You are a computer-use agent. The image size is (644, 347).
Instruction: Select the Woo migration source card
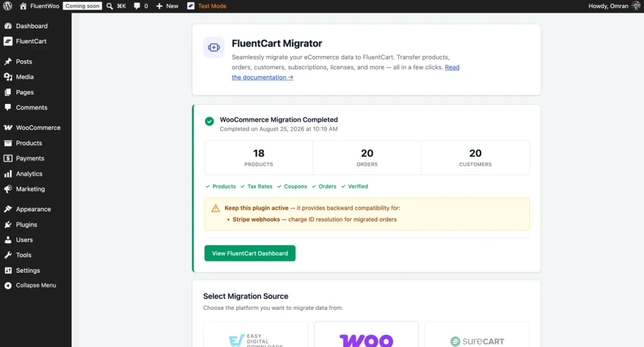click(x=367, y=334)
